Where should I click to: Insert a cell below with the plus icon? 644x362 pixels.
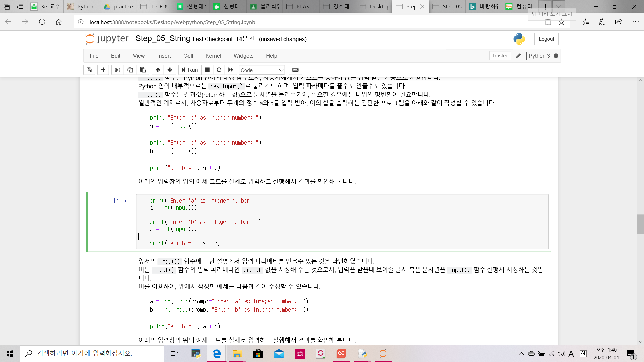pos(103,70)
